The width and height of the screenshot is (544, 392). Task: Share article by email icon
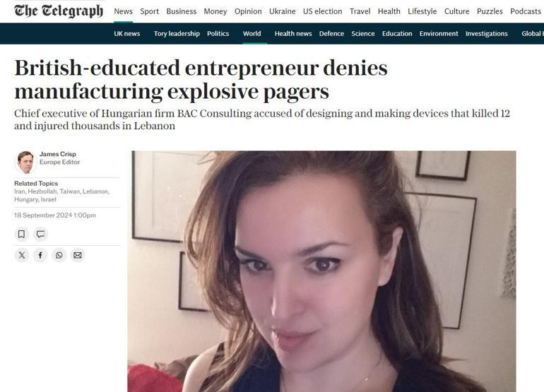coord(78,255)
